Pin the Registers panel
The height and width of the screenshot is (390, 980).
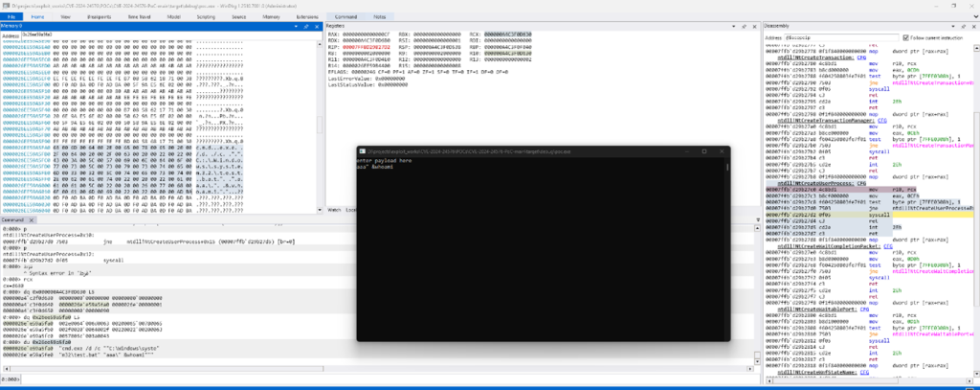(x=745, y=27)
